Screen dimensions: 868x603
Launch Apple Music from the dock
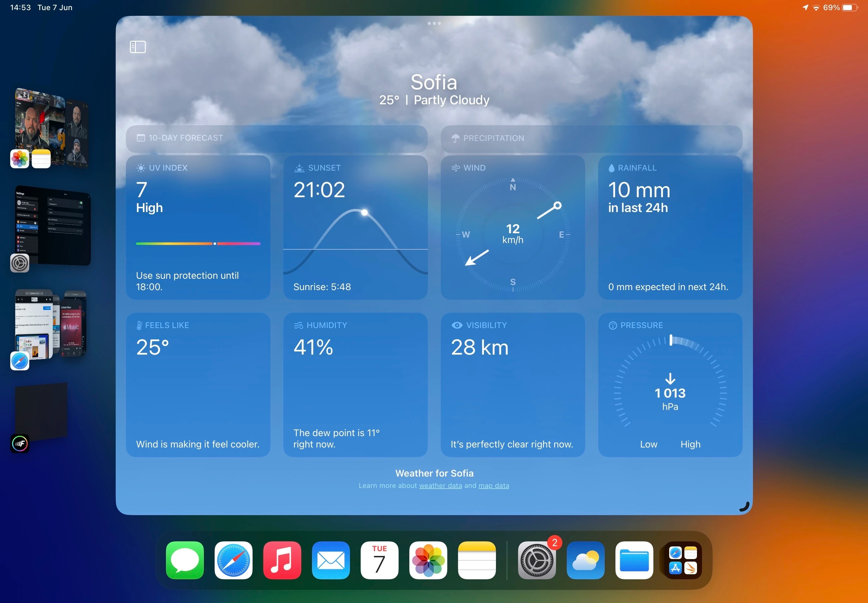(282, 560)
